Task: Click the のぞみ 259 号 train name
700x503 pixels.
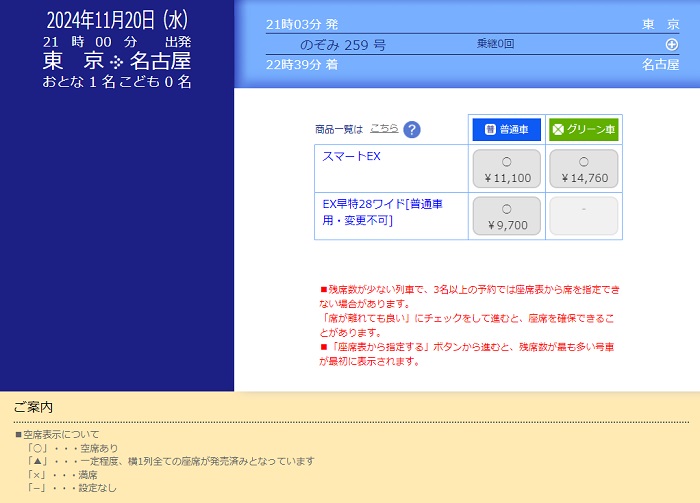Action: [x=343, y=46]
